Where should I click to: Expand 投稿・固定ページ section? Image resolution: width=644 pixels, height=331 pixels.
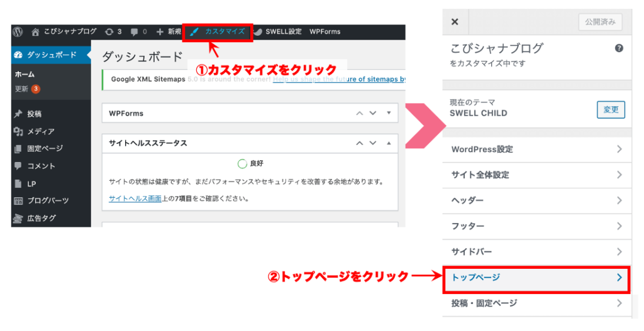tap(537, 304)
